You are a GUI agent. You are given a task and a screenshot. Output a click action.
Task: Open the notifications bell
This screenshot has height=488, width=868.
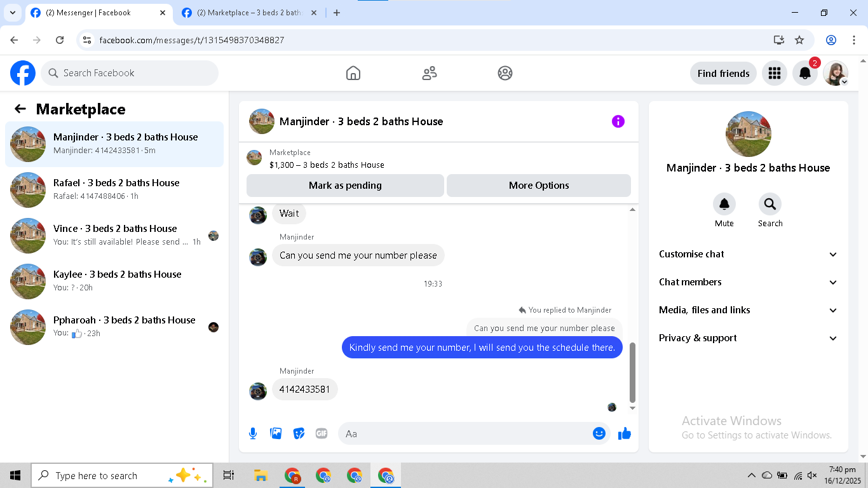[x=804, y=73]
